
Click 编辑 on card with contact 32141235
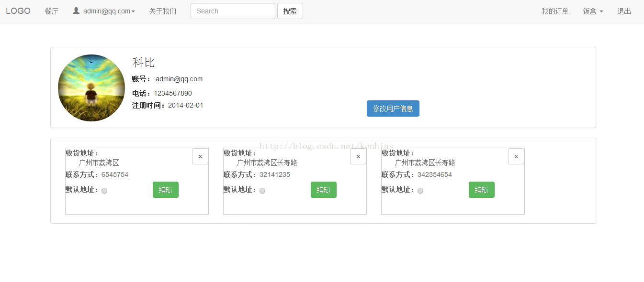coord(324,190)
